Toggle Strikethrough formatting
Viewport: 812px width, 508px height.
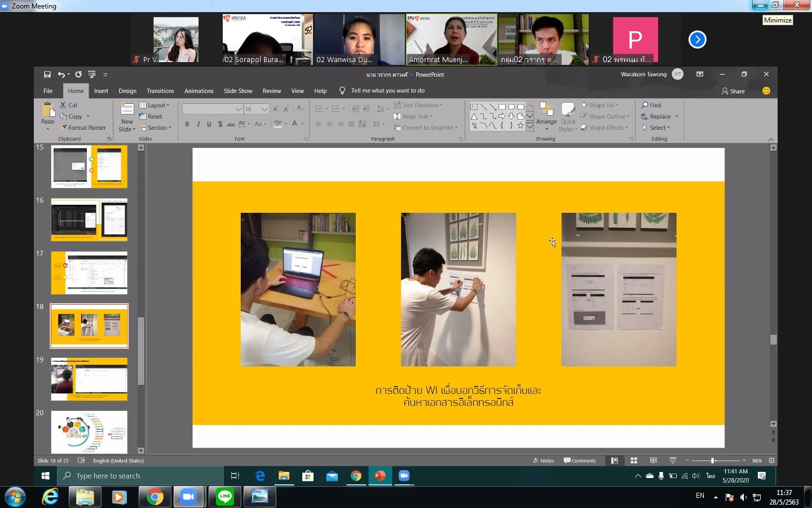coord(231,124)
